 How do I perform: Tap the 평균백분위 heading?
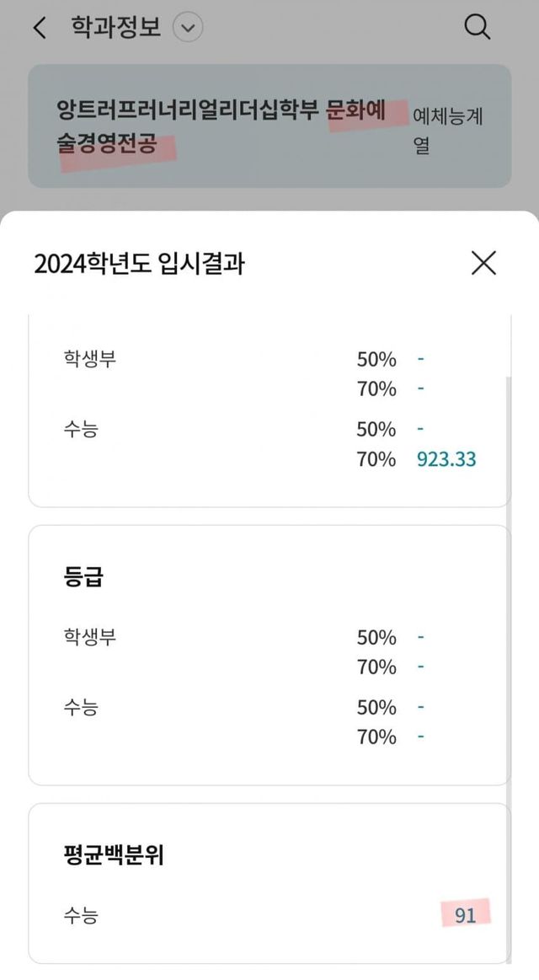(x=114, y=856)
